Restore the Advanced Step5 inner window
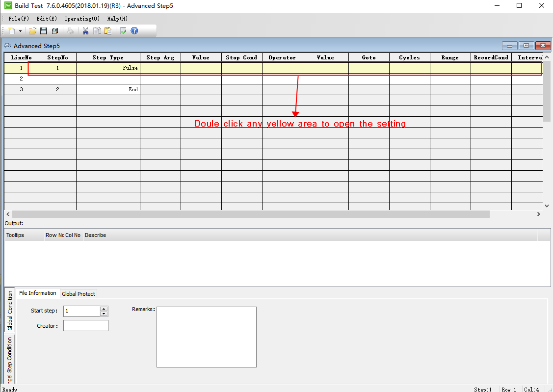 click(526, 46)
